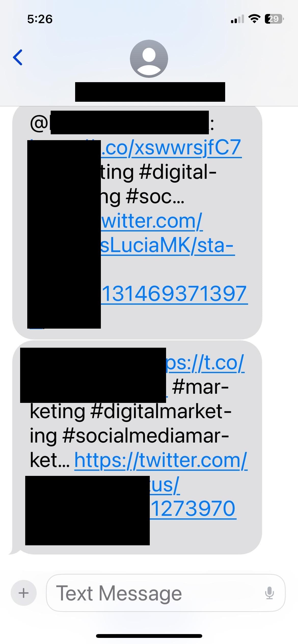Open the witter.com/ link in first message
The image size is (298, 644).
click(152, 221)
